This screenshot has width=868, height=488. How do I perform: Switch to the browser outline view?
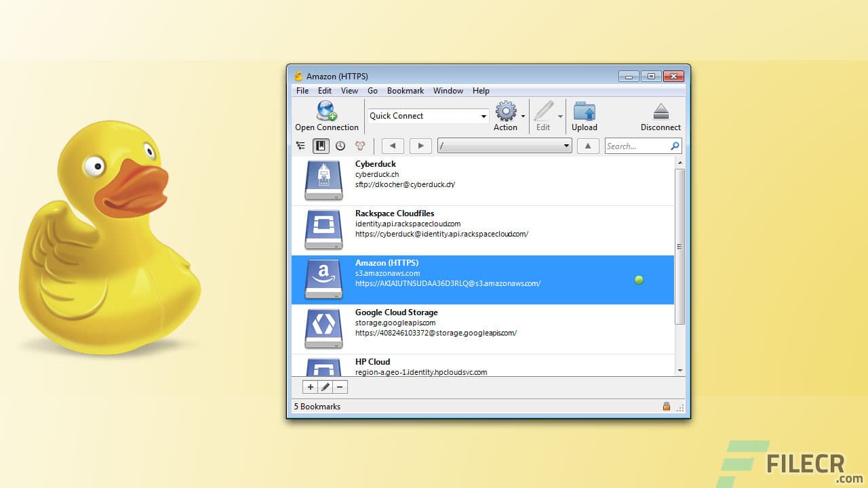300,145
